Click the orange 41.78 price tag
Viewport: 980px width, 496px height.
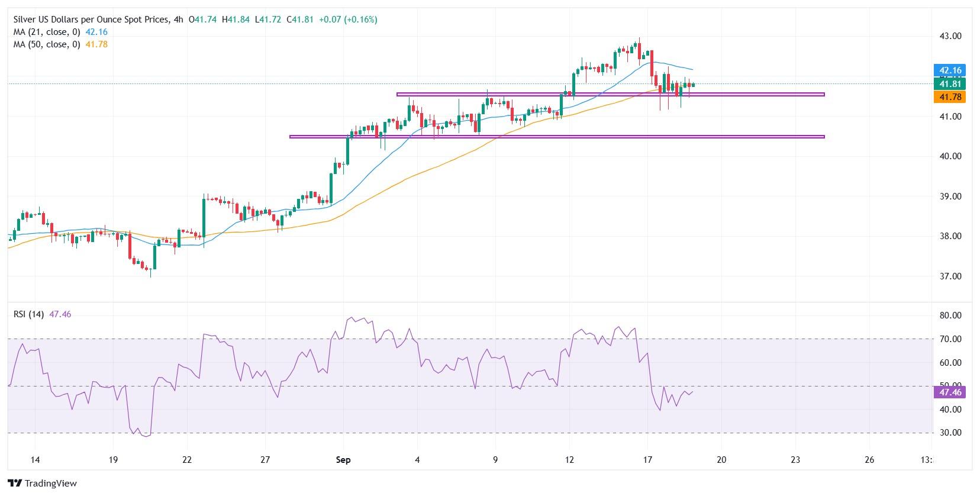(x=949, y=97)
